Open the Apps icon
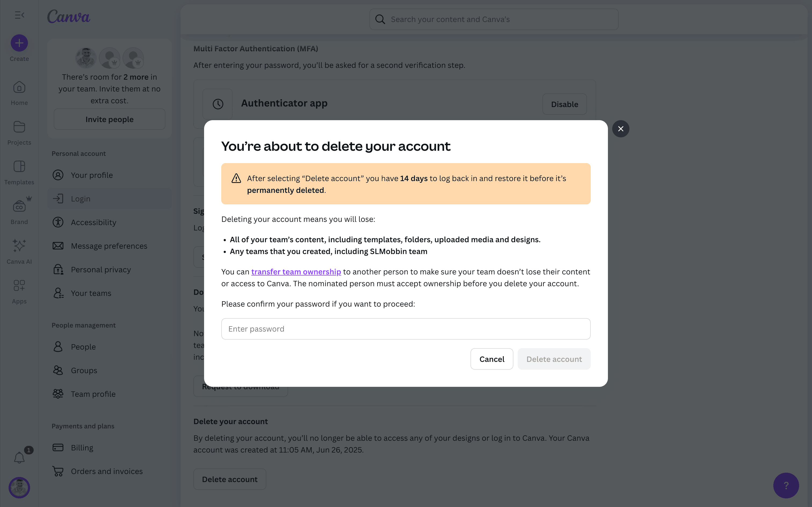 click(x=19, y=286)
